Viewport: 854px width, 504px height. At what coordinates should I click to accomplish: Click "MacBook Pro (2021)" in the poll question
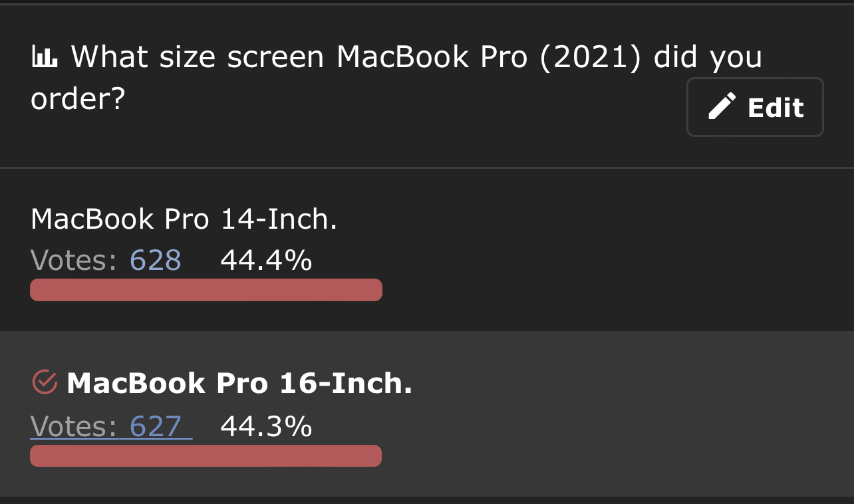489,58
